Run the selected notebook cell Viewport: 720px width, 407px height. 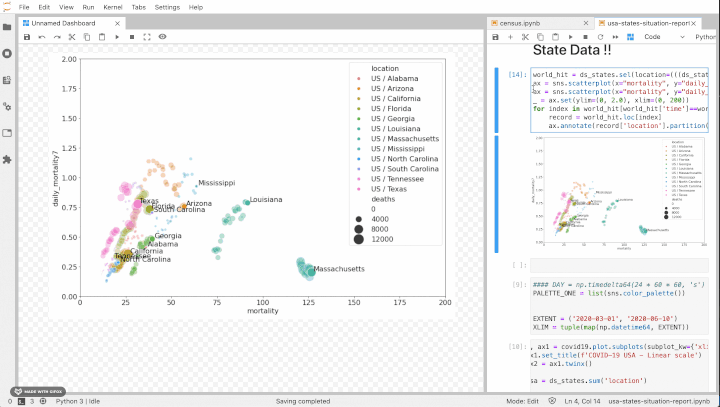(x=570, y=37)
